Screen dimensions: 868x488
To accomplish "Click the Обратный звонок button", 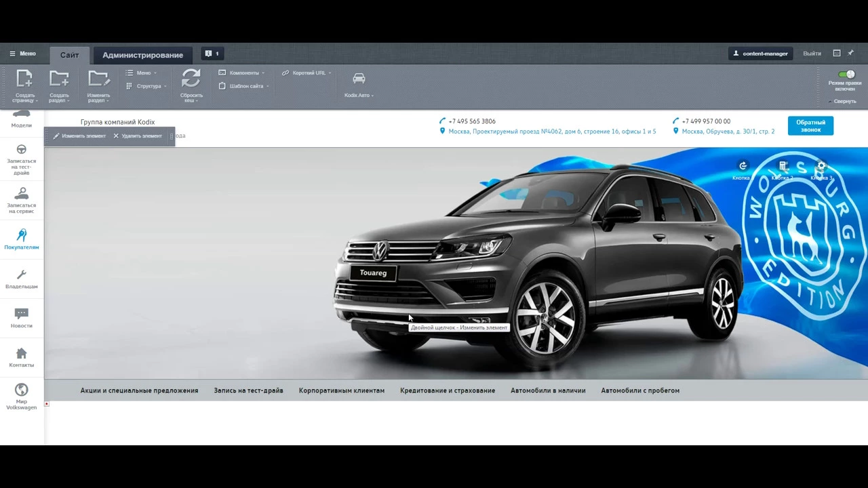I will (810, 126).
